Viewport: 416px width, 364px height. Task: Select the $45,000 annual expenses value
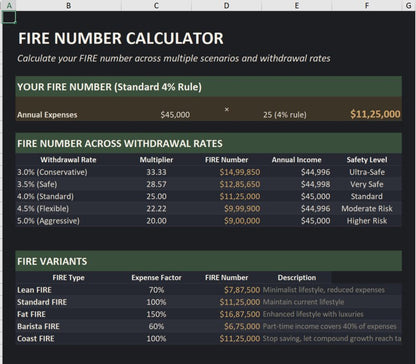coord(175,115)
